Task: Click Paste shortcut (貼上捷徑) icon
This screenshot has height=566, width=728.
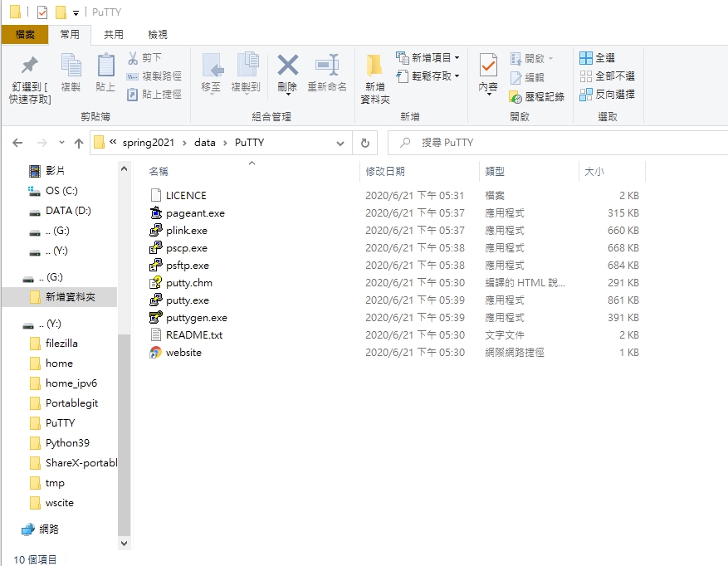Action: (132, 95)
